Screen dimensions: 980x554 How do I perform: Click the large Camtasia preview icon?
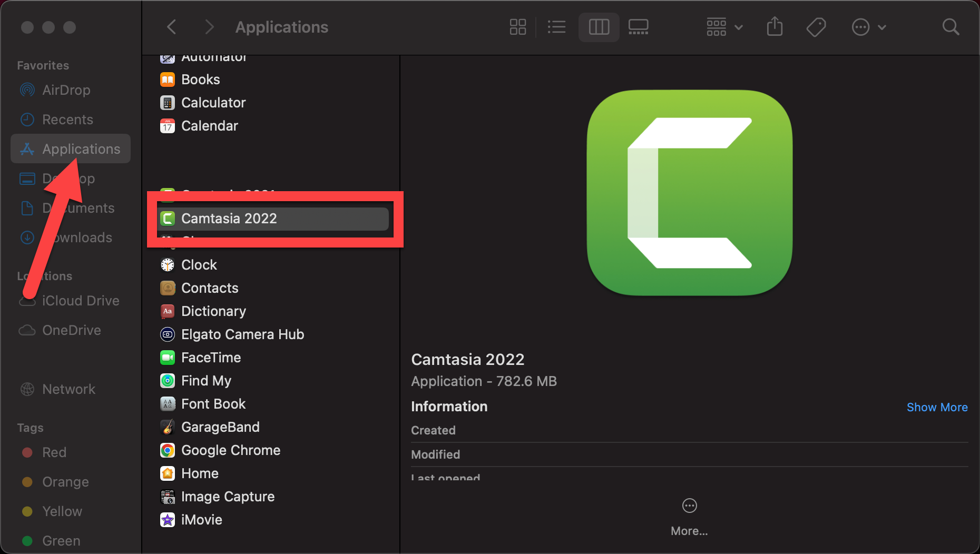click(689, 193)
